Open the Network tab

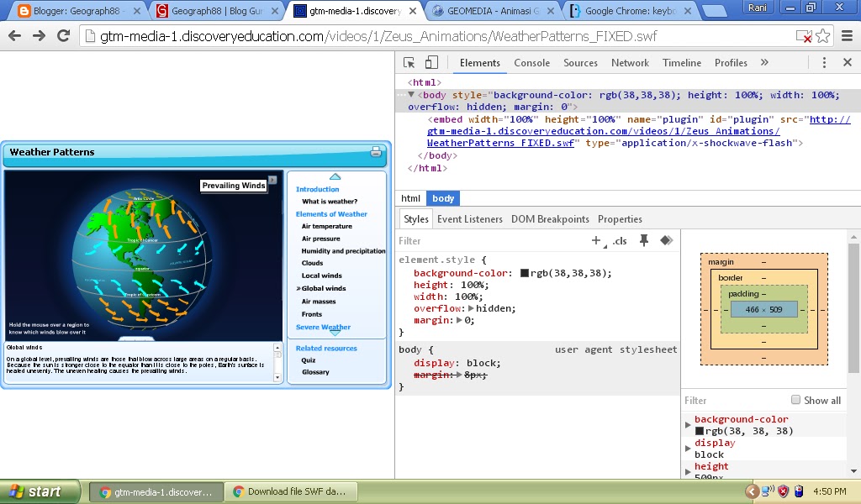(x=630, y=62)
